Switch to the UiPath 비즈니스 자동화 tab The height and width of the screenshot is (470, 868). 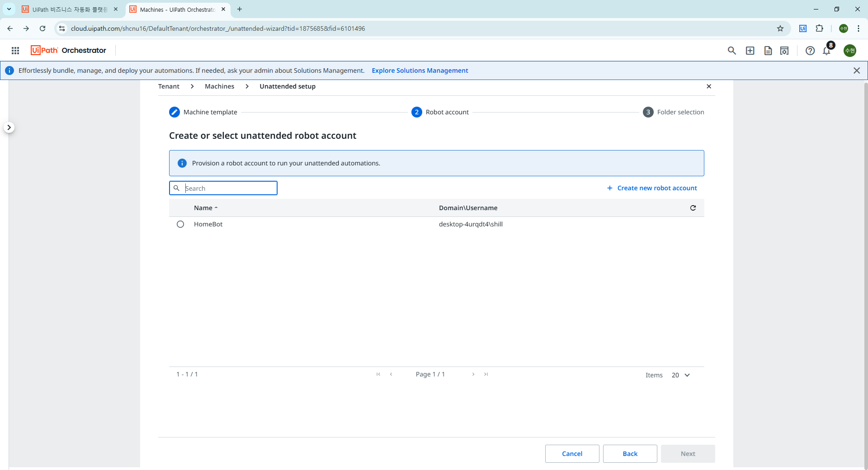(x=70, y=9)
